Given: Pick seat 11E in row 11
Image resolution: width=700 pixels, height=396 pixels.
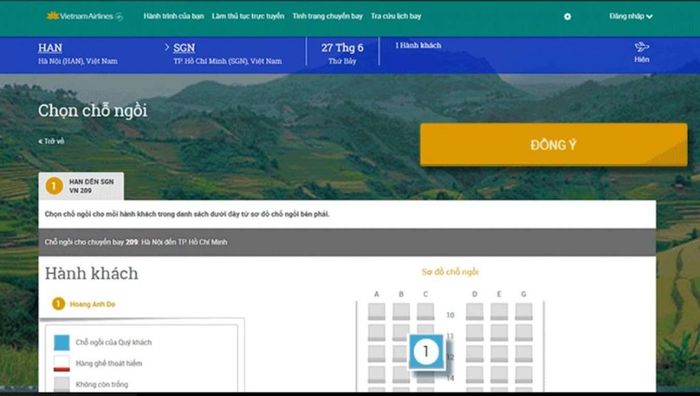Looking at the screenshot, I should point(499,333).
